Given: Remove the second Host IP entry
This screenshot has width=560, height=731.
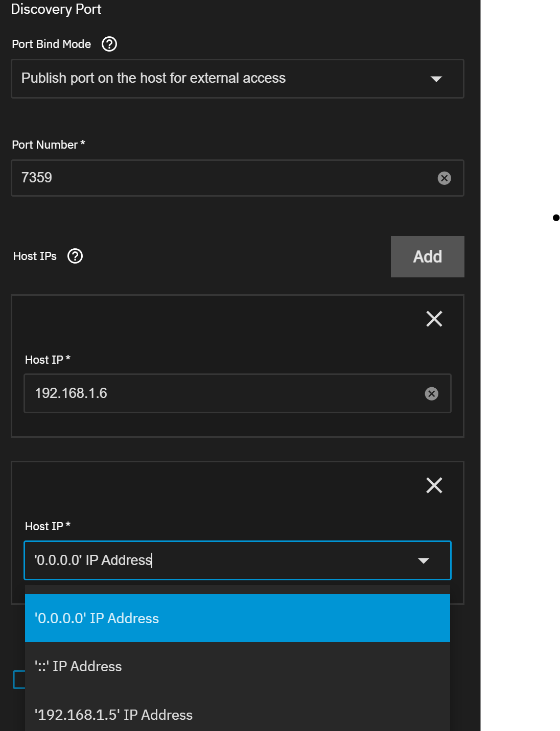Looking at the screenshot, I should (434, 485).
